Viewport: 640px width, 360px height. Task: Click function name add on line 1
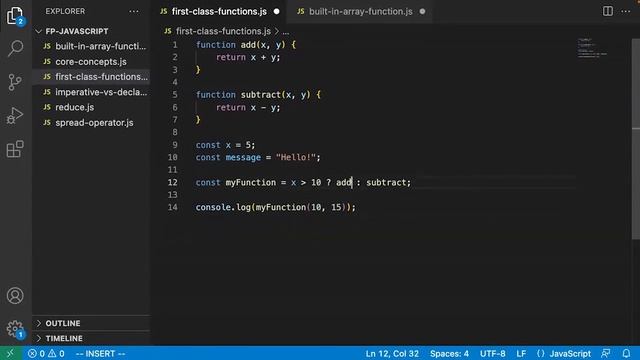(248, 45)
